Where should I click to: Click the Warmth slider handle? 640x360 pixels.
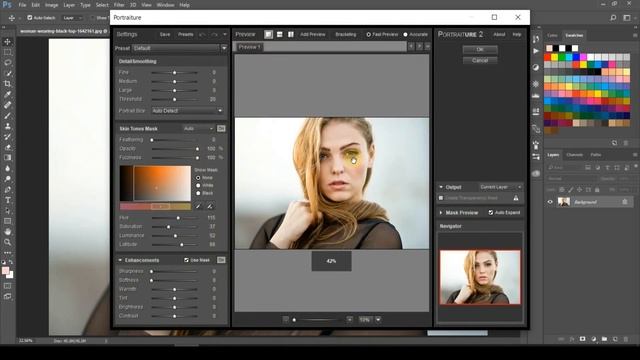pyautogui.click(x=175, y=289)
